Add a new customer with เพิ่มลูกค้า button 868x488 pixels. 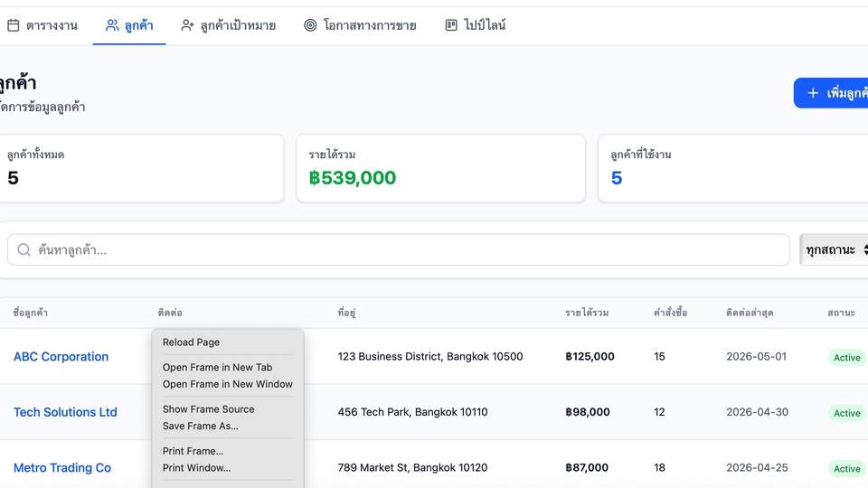[831, 93]
